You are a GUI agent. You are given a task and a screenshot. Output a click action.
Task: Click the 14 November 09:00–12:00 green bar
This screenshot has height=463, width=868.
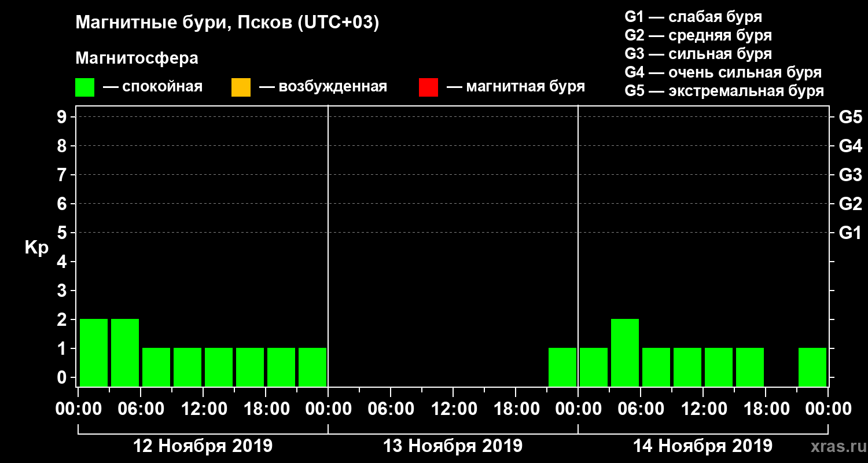(687, 367)
